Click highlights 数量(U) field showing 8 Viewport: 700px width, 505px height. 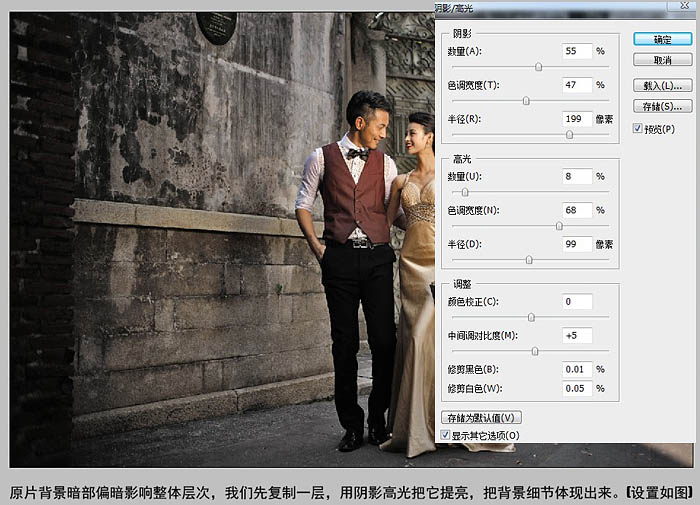click(577, 176)
